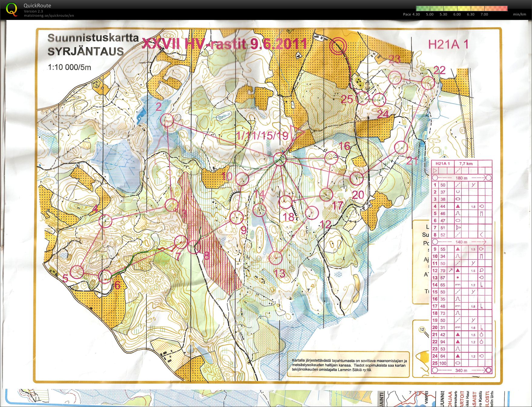Select control circle 13 on the map

pyautogui.click(x=276, y=258)
